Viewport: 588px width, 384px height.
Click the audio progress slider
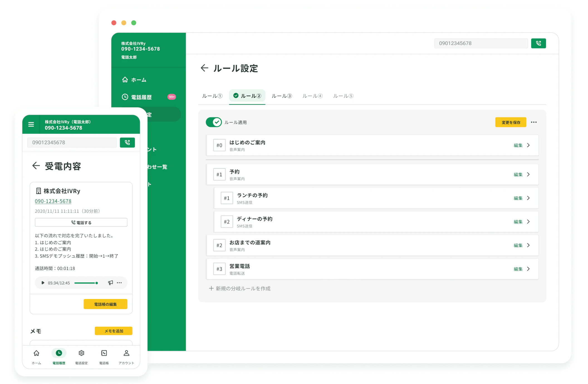86,283
